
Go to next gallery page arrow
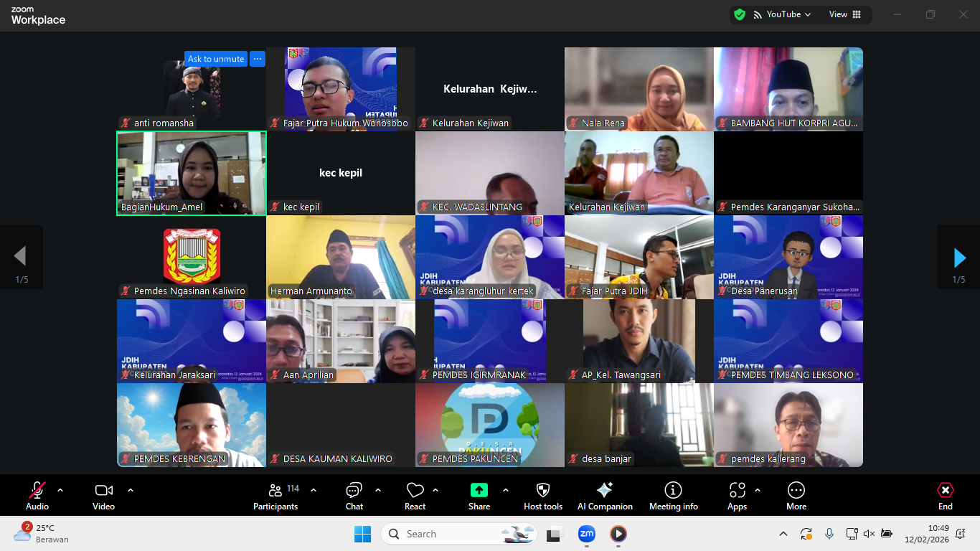[959, 257]
